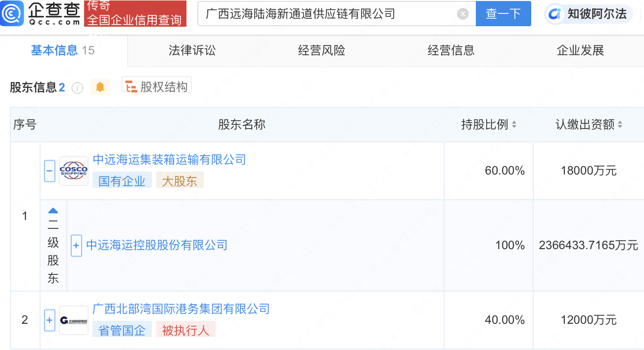Viewport: 644px width, 350px height.
Task: Collapse 二级股东 using the blue up arrow
Action: point(53,211)
